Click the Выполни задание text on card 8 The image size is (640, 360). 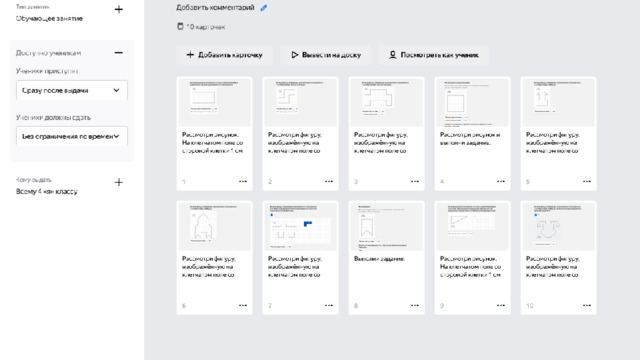[x=379, y=259]
